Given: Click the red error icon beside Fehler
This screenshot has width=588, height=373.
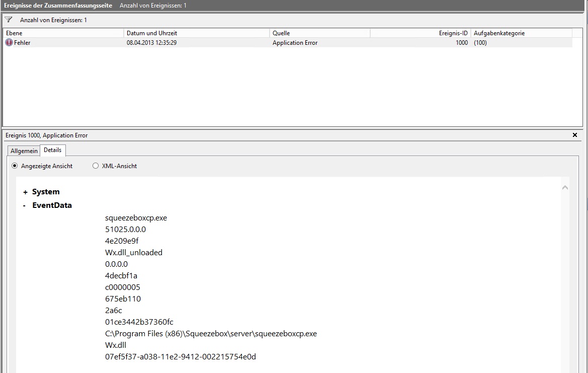Looking at the screenshot, I should [9, 43].
